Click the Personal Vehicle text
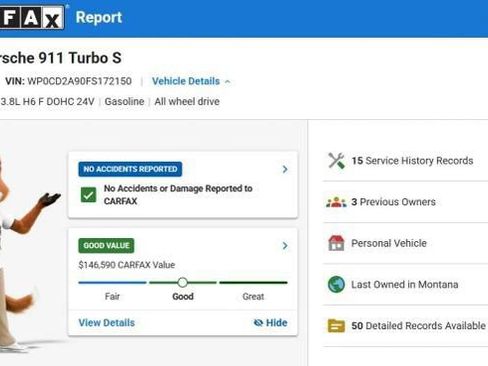Screen dimensions: 488x366 coord(389,243)
